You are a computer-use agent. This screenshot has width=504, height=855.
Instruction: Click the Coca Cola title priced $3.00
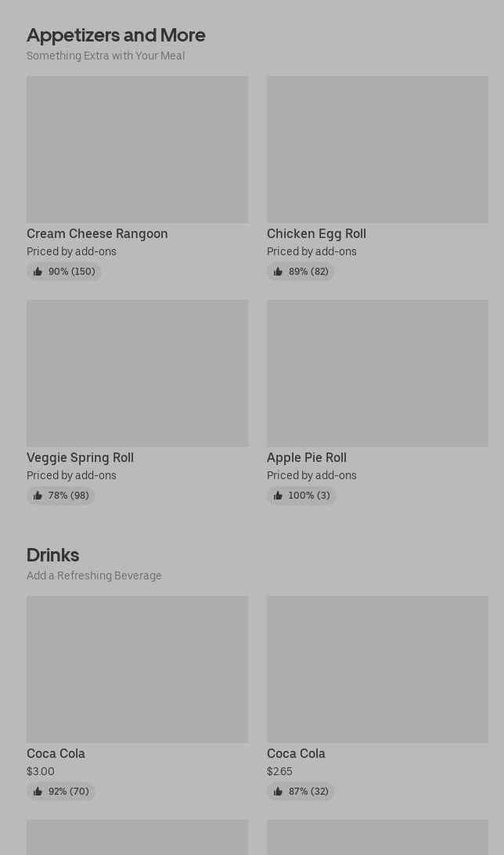pos(56,753)
